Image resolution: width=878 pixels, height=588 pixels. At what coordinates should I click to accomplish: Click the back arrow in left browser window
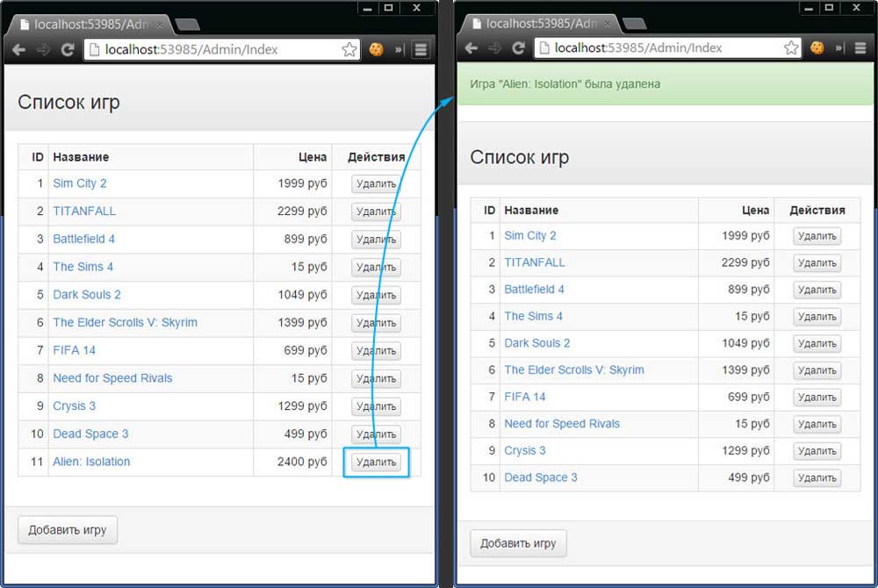click(18, 50)
